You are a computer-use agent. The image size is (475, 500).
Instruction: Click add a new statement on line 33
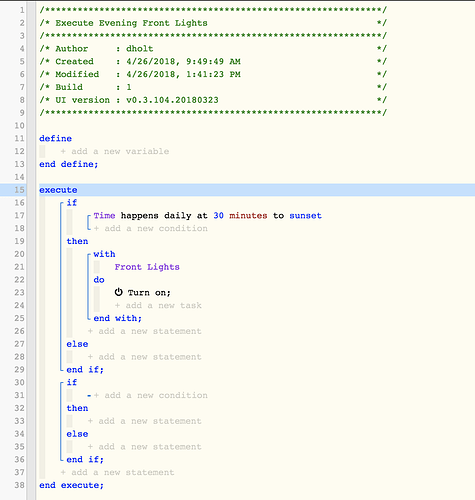pyautogui.click(x=144, y=421)
